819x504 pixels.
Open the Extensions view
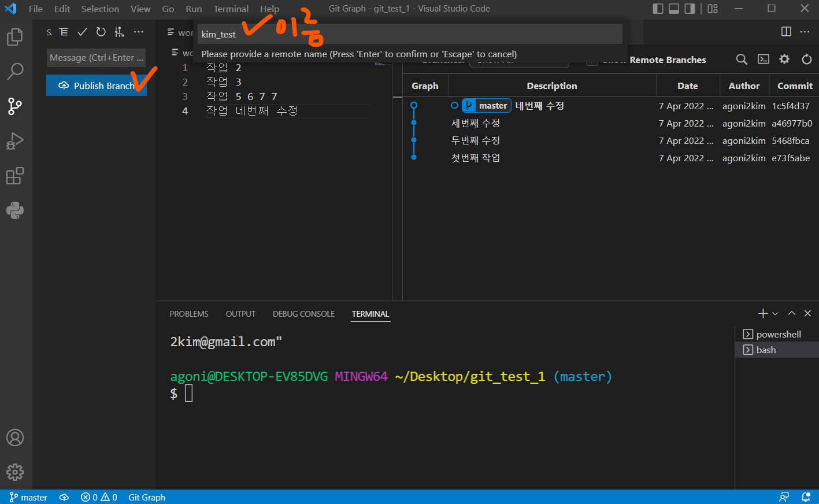pyautogui.click(x=14, y=176)
